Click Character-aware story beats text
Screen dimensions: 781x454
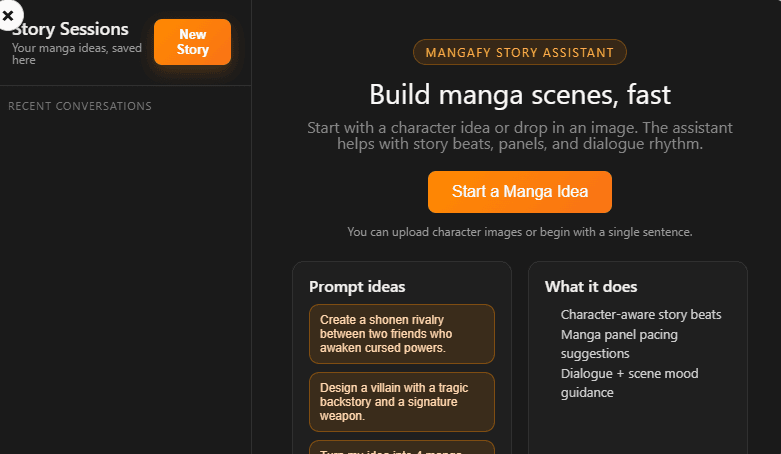(641, 314)
